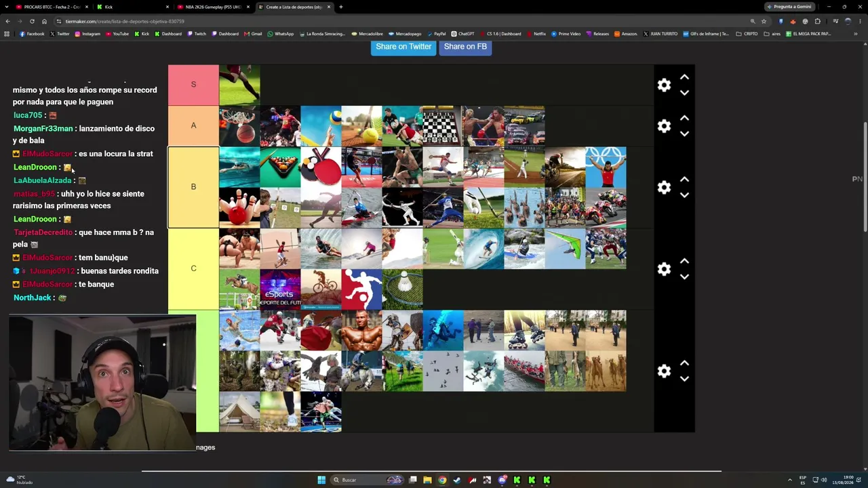Move tier A row up

(684, 118)
